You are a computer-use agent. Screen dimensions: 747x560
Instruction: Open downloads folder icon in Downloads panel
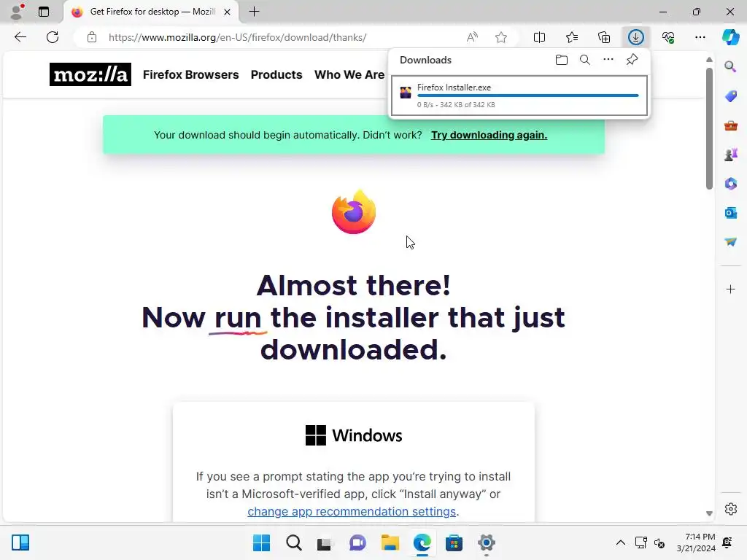pyautogui.click(x=562, y=60)
